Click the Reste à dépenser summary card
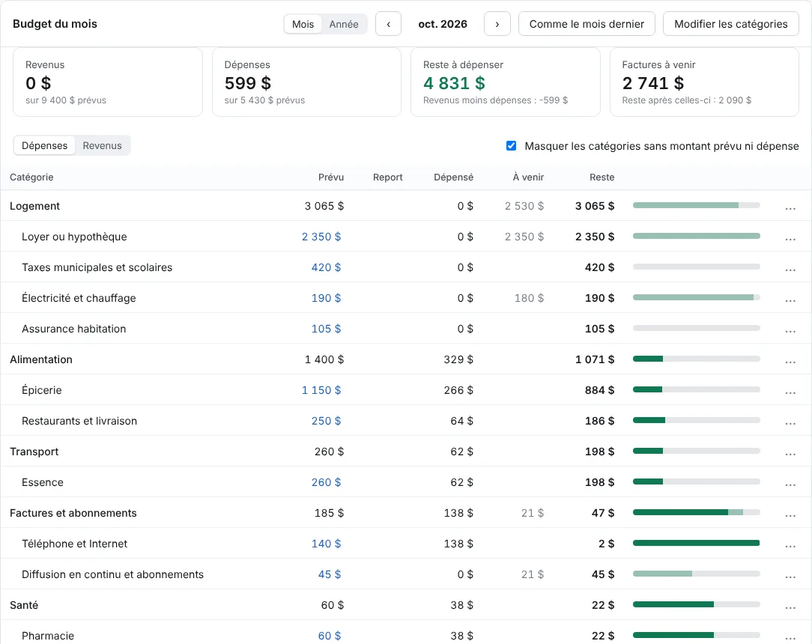Viewport: 812px width, 644px height. 506,82
